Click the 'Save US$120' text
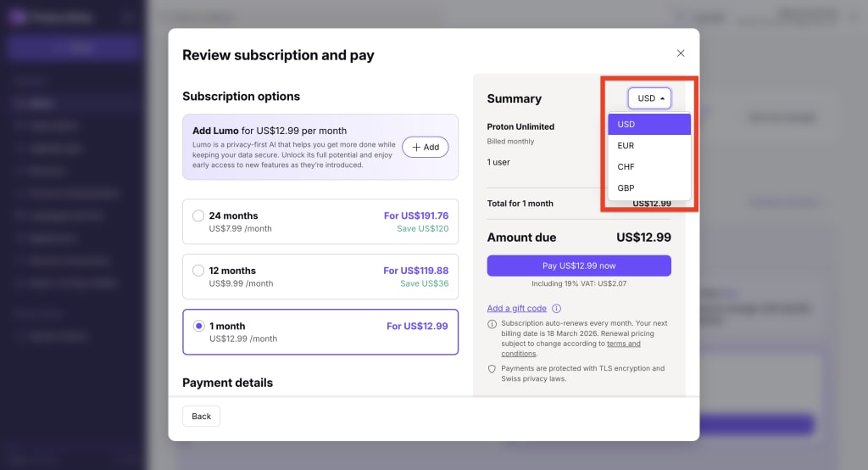The width and height of the screenshot is (868, 470). pyautogui.click(x=422, y=228)
